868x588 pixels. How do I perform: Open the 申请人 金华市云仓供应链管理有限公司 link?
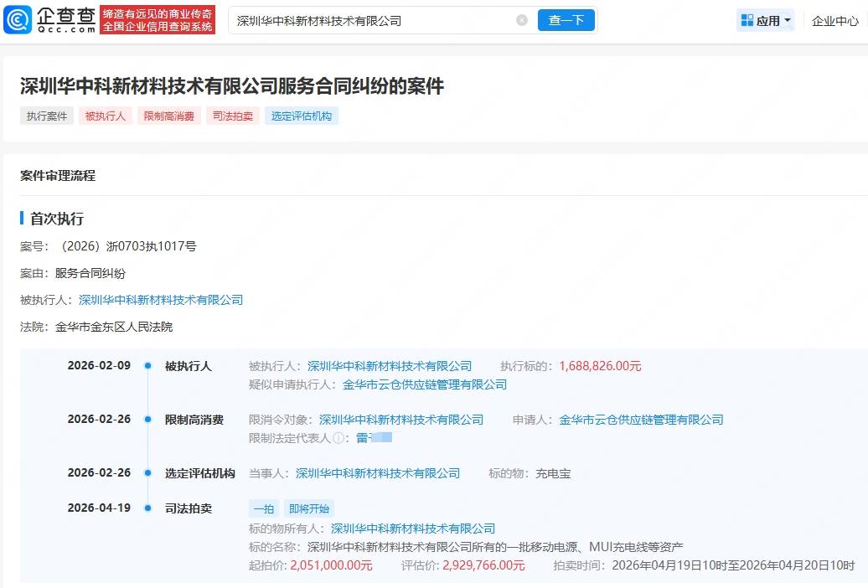click(x=641, y=420)
